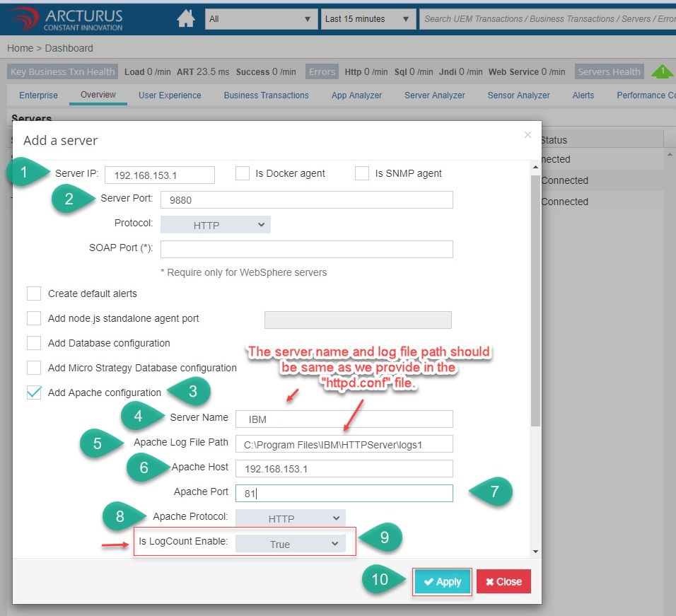Focus the Apache Log File Path field
Image resolution: width=676 pixels, height=616 pixels.
pos(344,443)
